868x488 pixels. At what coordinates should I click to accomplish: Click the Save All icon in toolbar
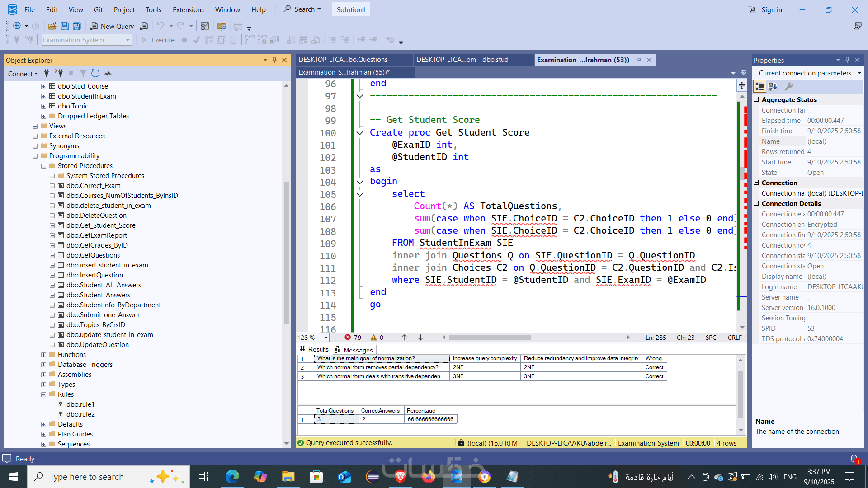(x=77, y=26)
